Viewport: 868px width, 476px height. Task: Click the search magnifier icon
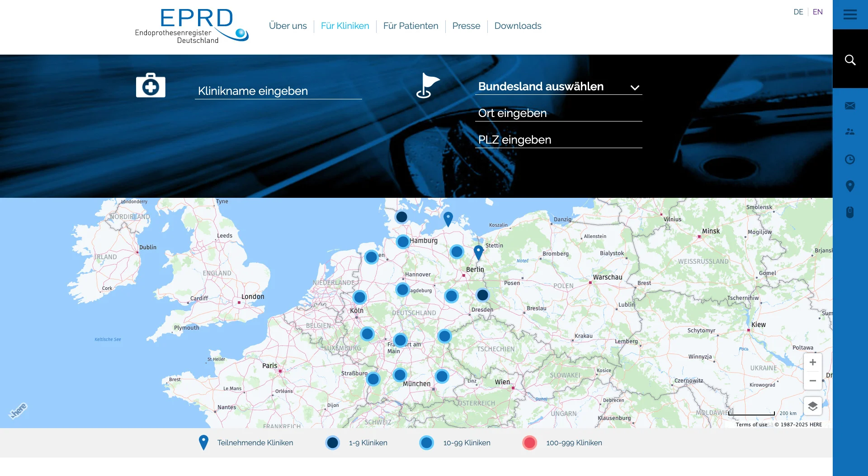click(x=850, y=60)
